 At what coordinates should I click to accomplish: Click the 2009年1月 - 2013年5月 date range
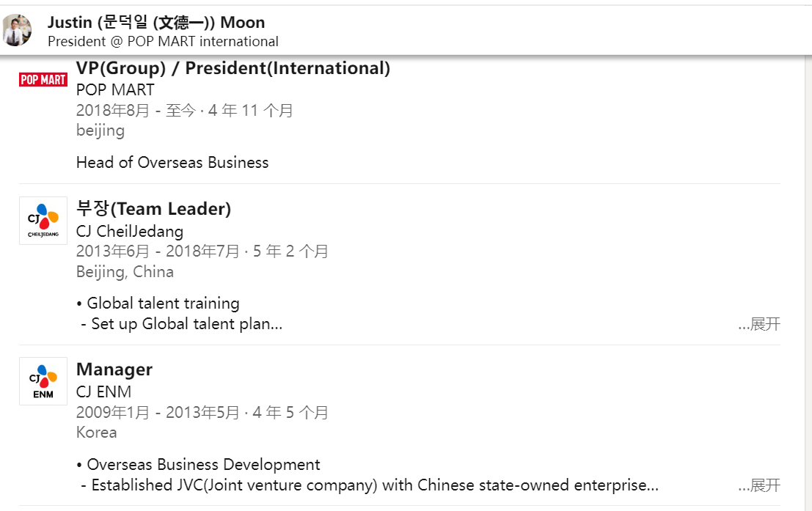tap(202, 413)
